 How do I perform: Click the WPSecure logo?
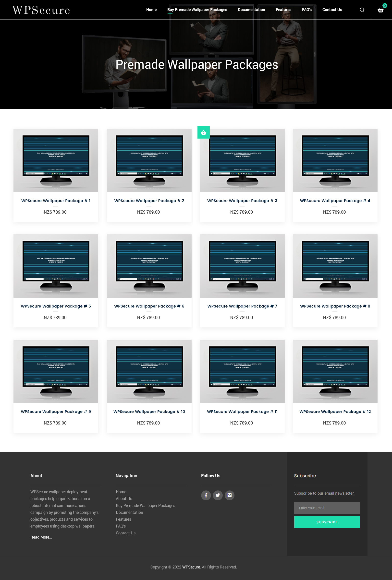(x=41, y=10)
